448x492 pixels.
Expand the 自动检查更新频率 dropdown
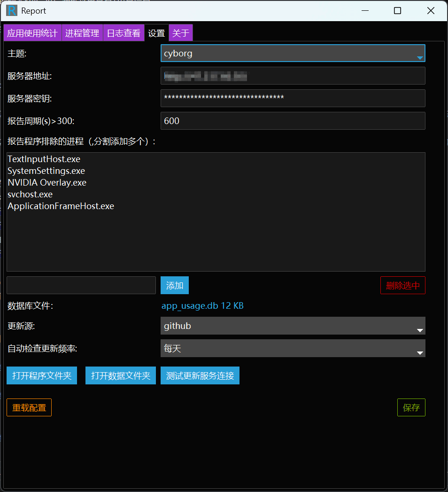(293, 349)
